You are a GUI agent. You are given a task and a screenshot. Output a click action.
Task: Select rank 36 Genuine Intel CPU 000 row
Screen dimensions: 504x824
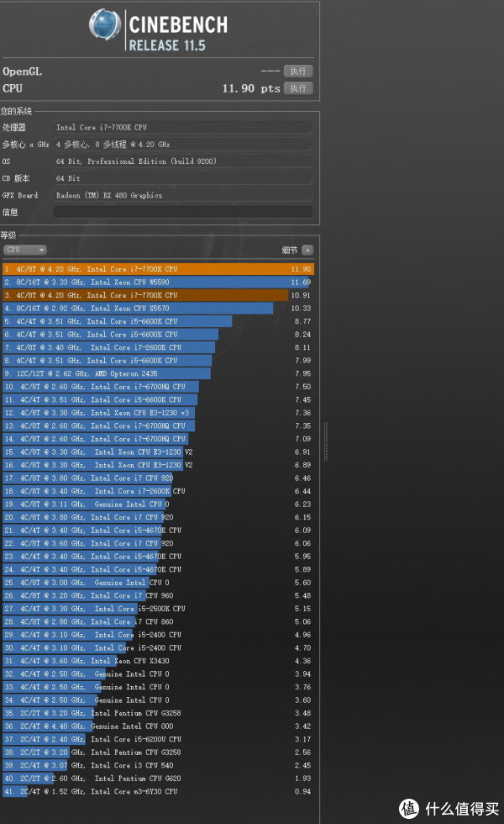click(158, 726)
